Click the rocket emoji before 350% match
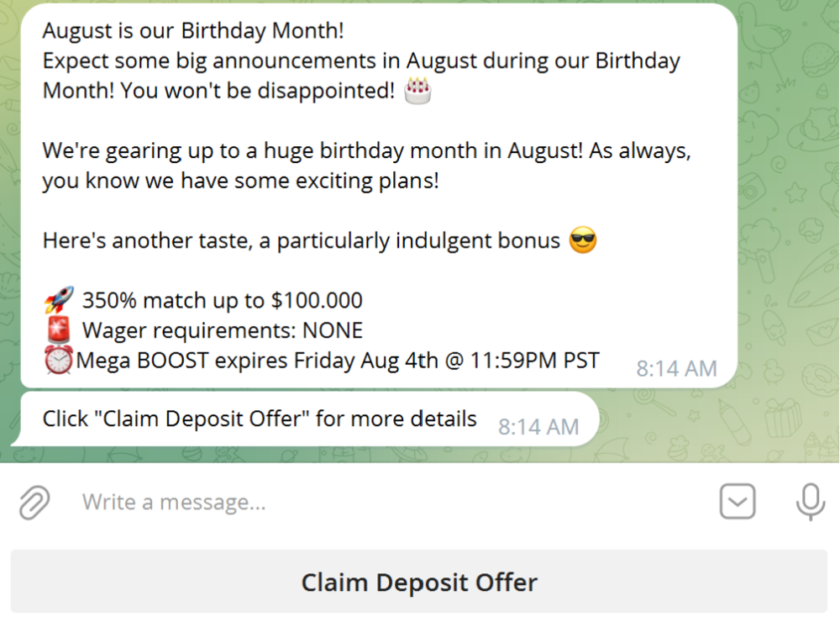Screen dimensions: 840x622 coord(59,300)
